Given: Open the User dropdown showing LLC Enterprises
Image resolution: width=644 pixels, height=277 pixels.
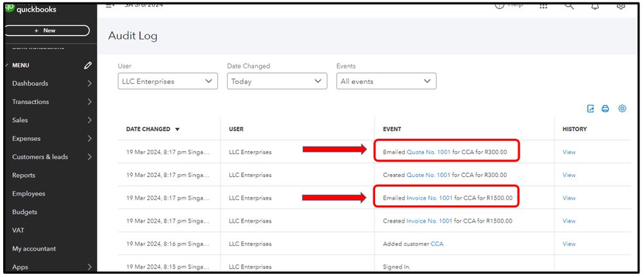Looking at the screenshot, I should click(168, 81).
